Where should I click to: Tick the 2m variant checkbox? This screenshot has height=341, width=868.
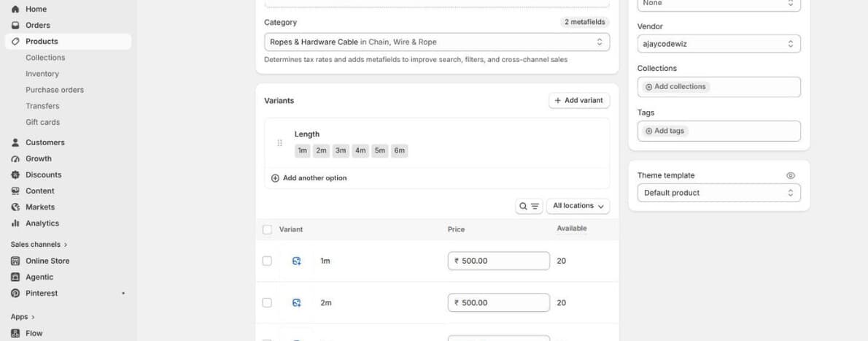pyautogui.click(x=268, y=303)
